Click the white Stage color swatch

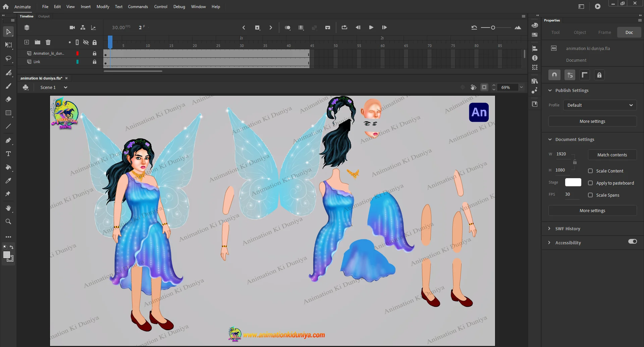pos(573,182)
